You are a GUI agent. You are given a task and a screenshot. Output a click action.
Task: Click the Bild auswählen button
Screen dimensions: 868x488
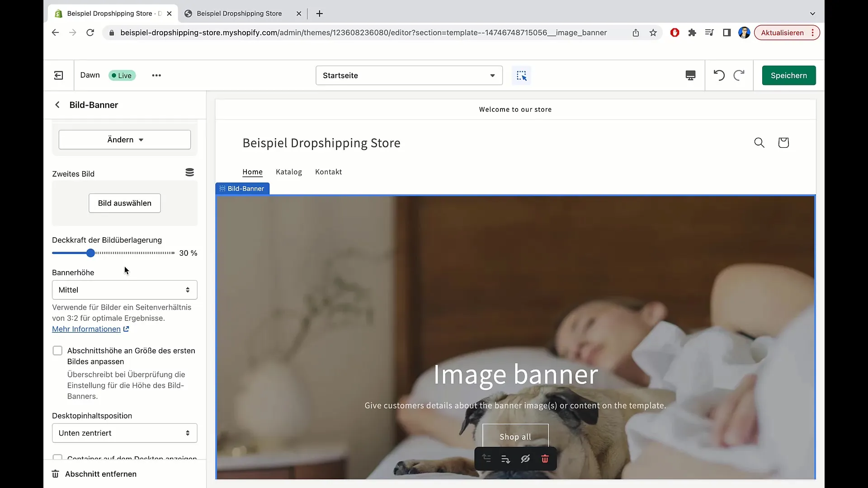pyautogui.click(x=125, y=203)
